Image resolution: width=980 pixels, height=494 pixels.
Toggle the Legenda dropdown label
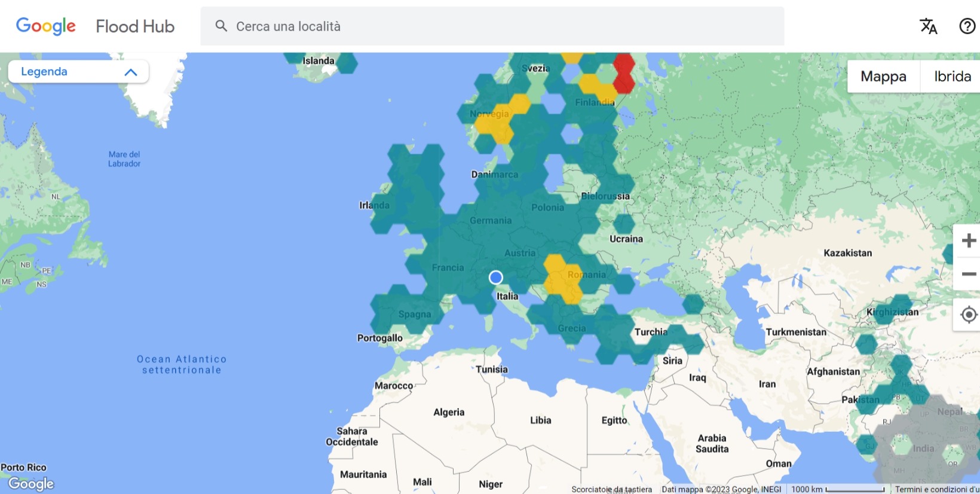pos(44,72)
